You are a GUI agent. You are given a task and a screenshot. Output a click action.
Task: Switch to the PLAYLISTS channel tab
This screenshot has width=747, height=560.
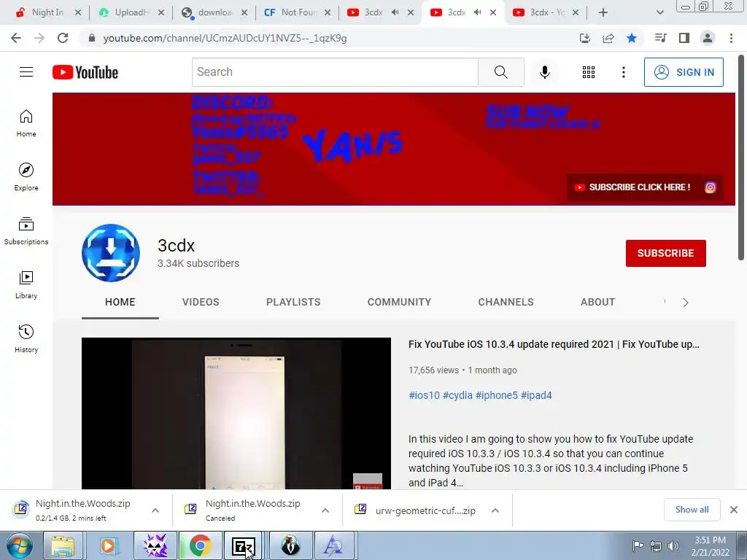(293, 302)
